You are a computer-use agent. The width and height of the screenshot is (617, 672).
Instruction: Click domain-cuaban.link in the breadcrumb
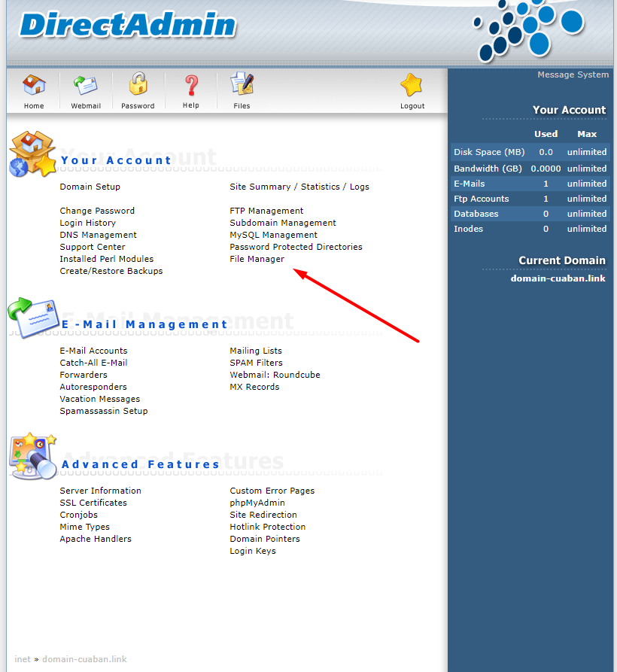point(84,659)
